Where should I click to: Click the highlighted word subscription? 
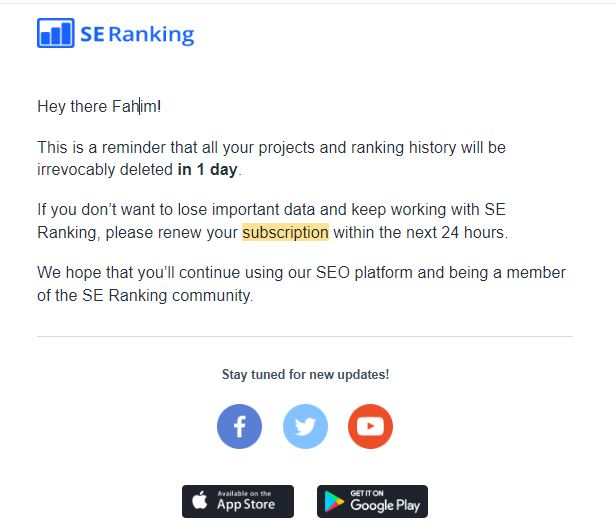(285, 233)
